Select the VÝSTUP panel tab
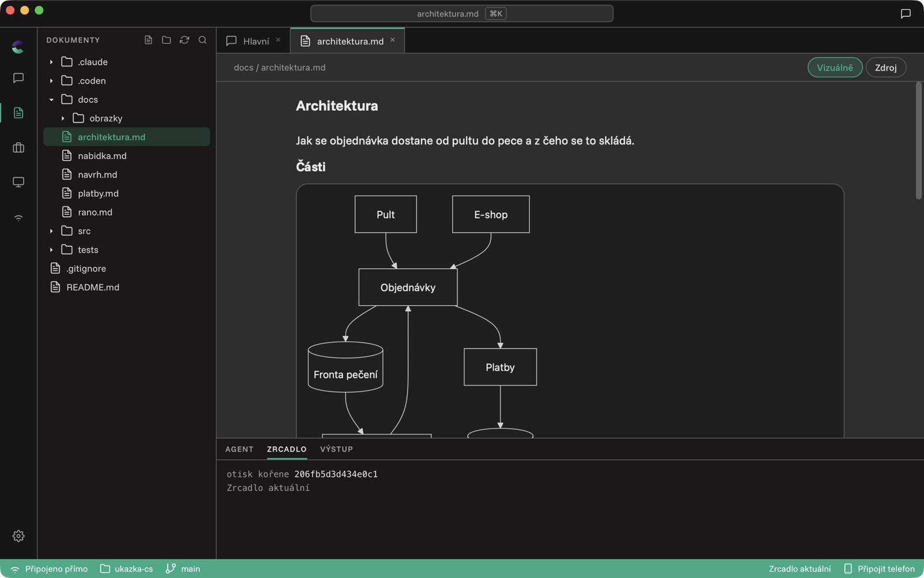Viewport: 924px width, 578px height. (x=336, y=449)
